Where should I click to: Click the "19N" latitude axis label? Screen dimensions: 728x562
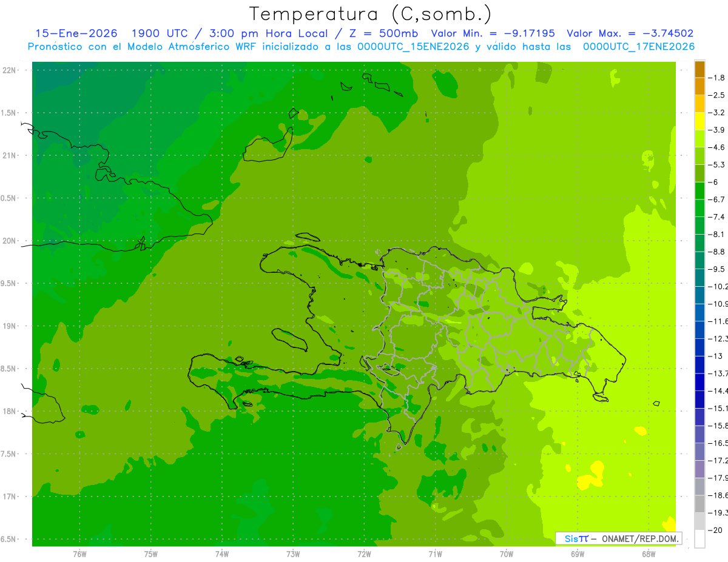10,326
